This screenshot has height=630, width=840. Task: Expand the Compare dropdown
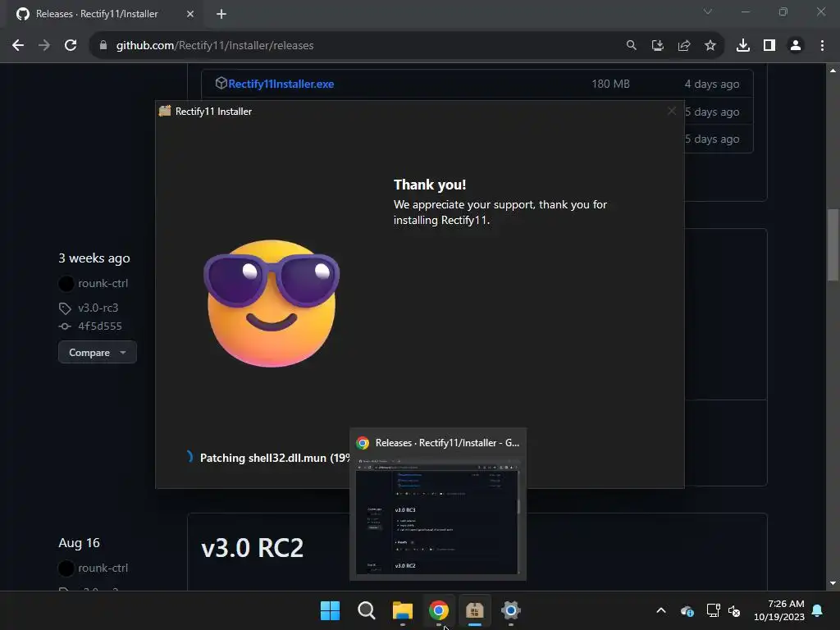(x=98, y=353)
